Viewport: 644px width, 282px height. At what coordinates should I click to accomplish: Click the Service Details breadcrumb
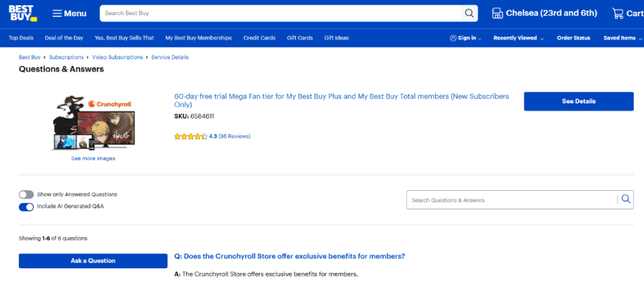tap(170, 57)
